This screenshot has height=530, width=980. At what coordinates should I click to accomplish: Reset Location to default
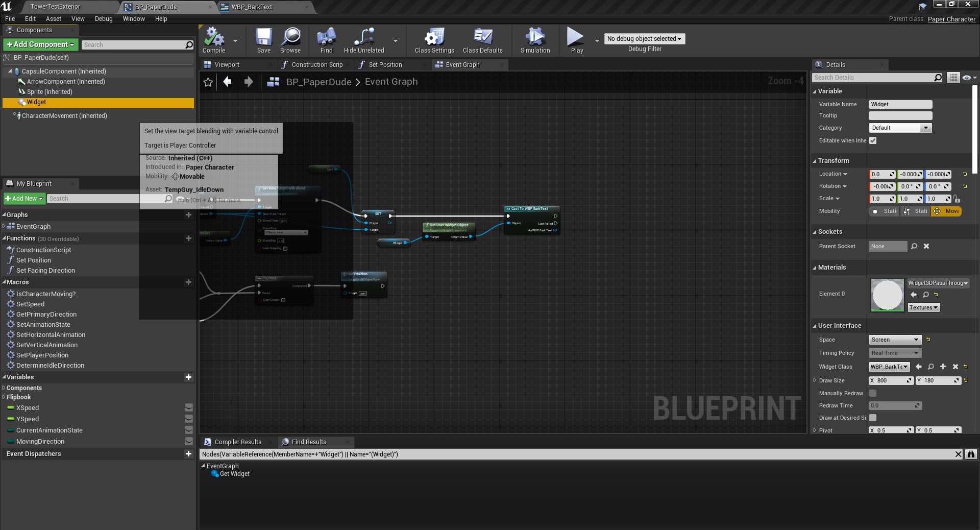coord(965,174)
